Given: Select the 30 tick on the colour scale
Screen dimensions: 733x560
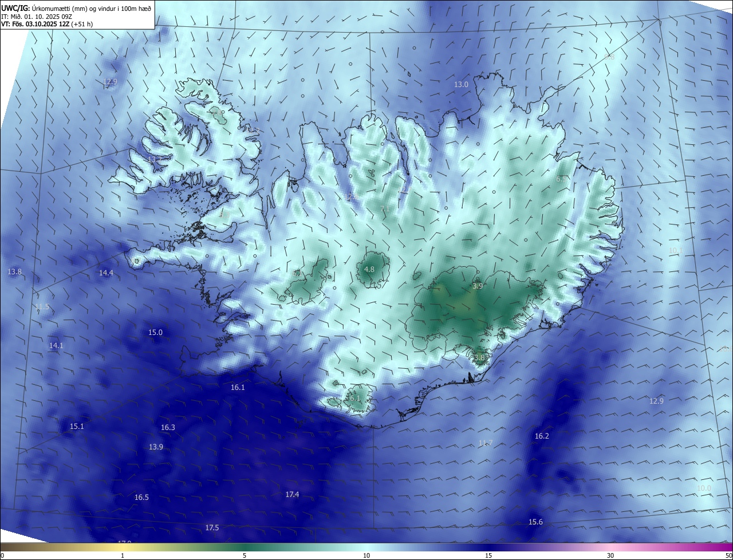Looking at the screenshot, I should point(610,556).
